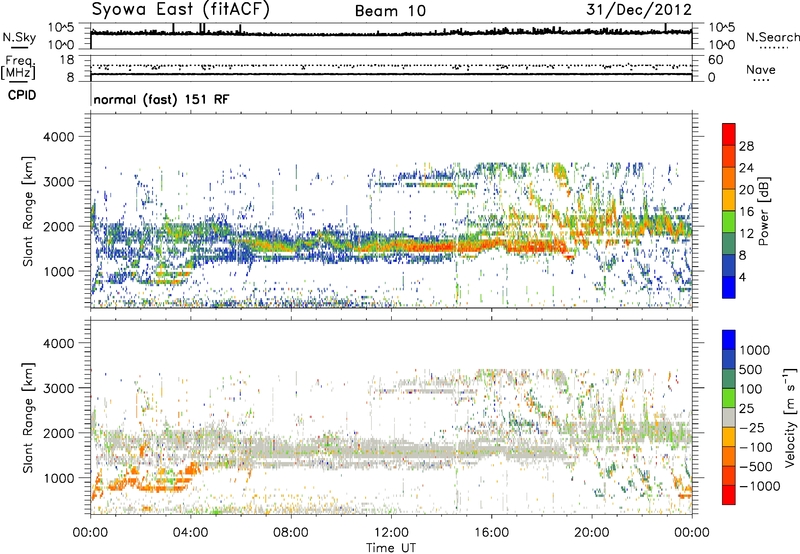Image resolution: width=800 pixels, height=554 pixels.
Task: Click the 'Syowa East (fitACF)' plot title
Action: click(x=181, y=10)
